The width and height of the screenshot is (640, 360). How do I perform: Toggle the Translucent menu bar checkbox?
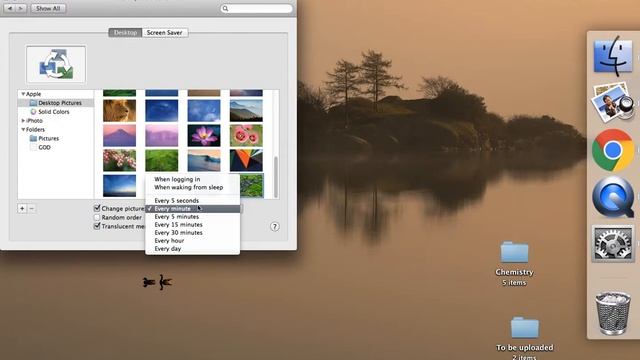[97, 226]
